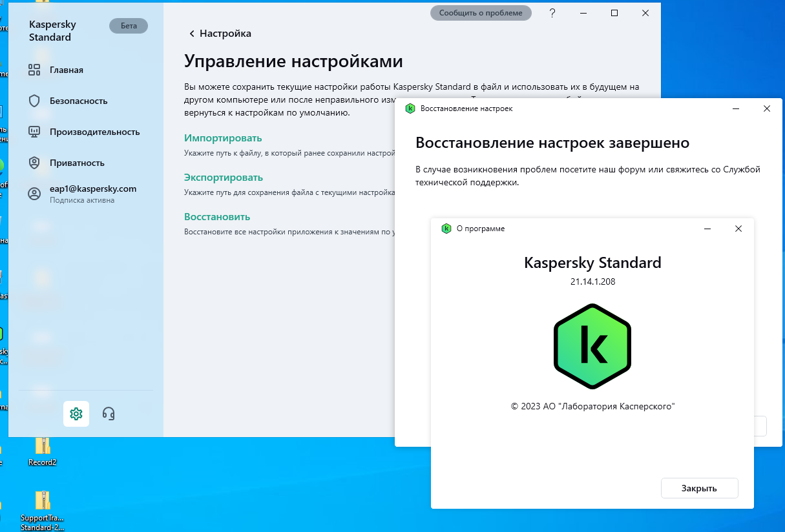Click the Kaspersky icon in the Восстановление настроек title bar
Viewport: 785px width, 532px height.
[410, 108]
